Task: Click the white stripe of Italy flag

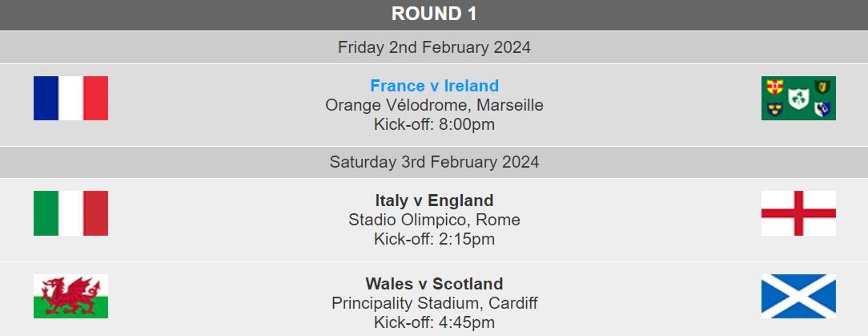Action: (70, 213)
